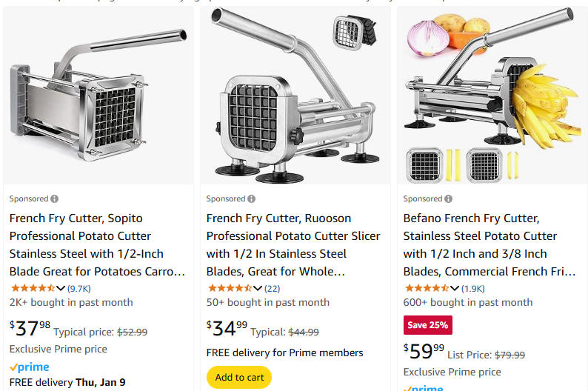Expand rating breakdown chevron for Sopito cutter
Image resolution: width=588 pixels, height=391 pixels.
click(61, 288)
